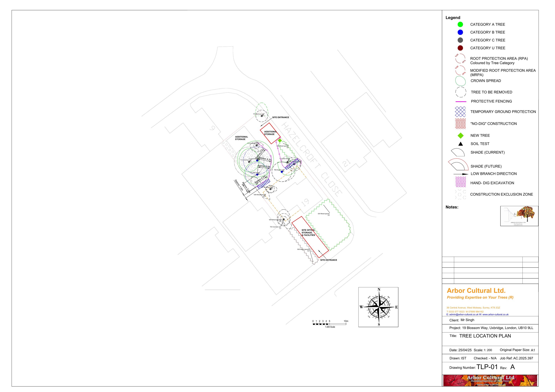Click the black Soil Test triangle icon
The width and height of the screenshot is (555, 392).
click(x=460, y=144)
